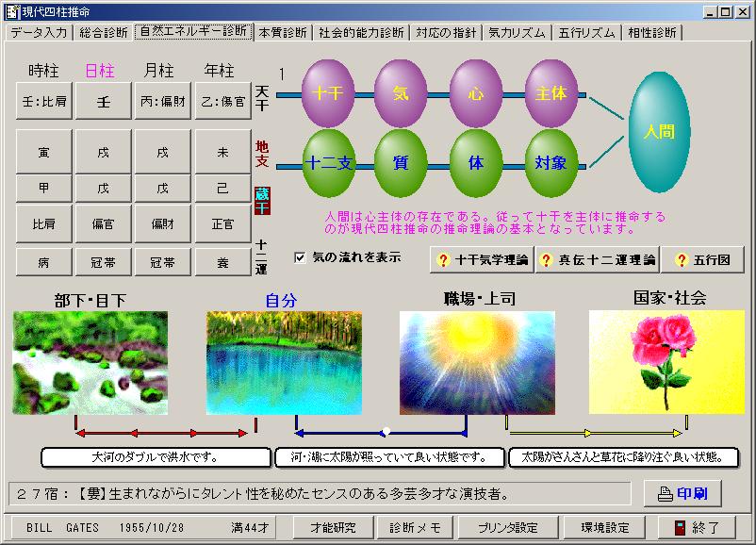Click the river image under 部下・目下
The height and width of the screenshot is (545, 756).
[x=90, y=363]
